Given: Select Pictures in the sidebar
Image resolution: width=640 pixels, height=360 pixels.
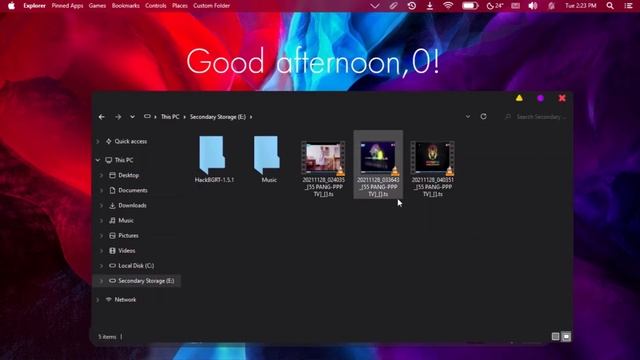Looking at the screenshot, I should 128,236.
